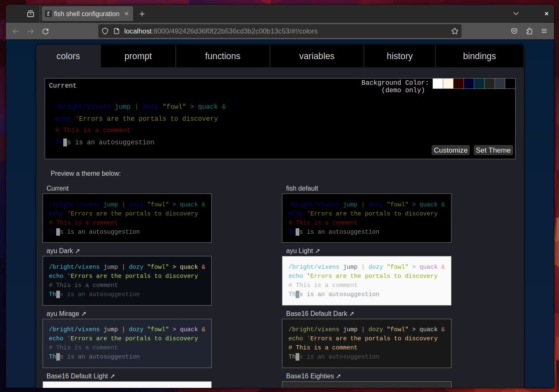Open the functions tab
559x392 pixels.
coord(222,56)
